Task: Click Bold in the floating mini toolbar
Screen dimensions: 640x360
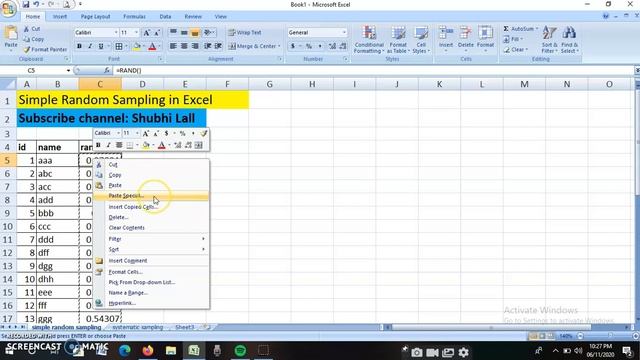Action: 98,145
